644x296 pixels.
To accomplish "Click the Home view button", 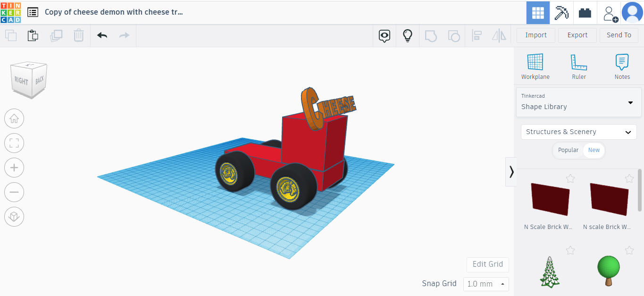I will [x=14, y=118].
